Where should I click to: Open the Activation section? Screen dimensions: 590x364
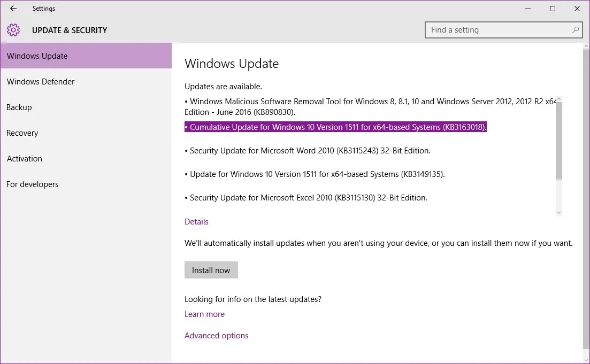point(86,158)
